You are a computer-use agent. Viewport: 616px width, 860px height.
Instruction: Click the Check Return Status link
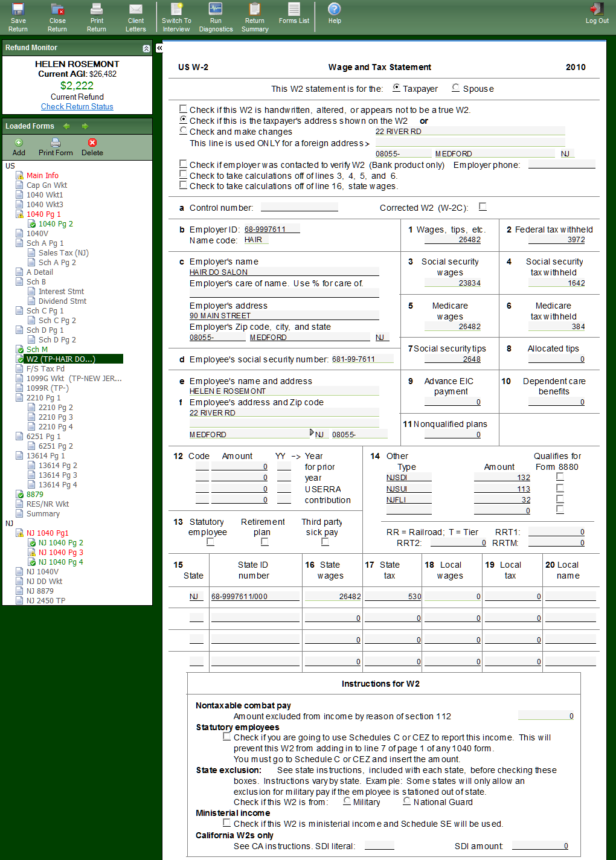(77, 107)
